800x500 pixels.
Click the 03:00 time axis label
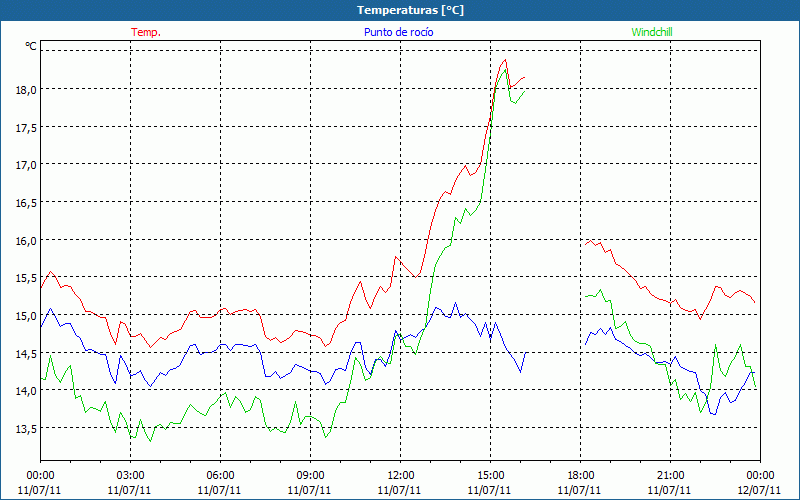pos(130,475)
